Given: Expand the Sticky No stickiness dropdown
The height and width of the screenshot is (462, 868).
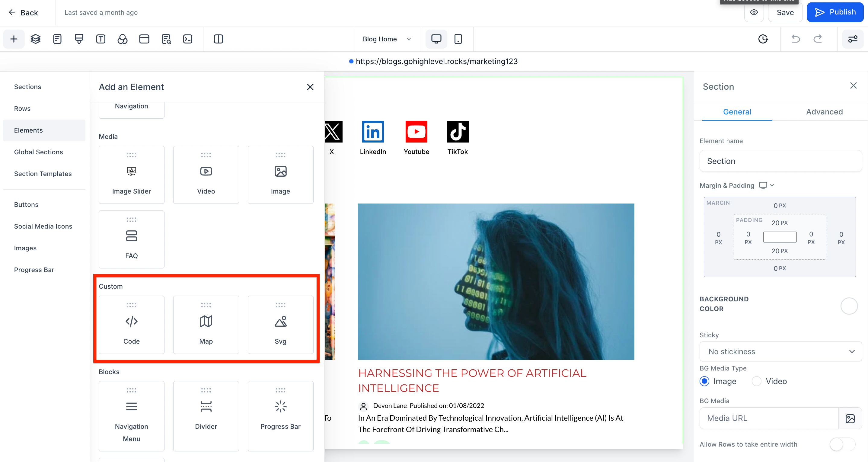Looking at the screenshot, I should 780,351.
